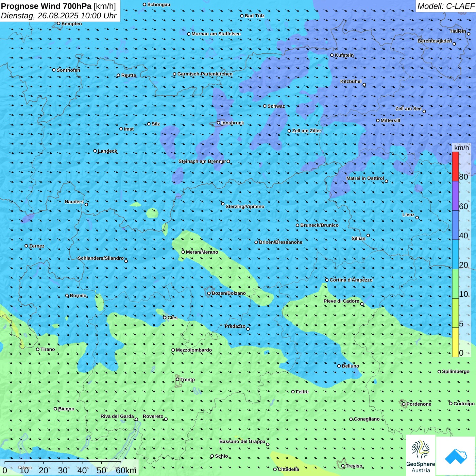Click the red swatch in the wind legend
This screenshot has height=476, width=476.
pyautogui.click(x=455, y=166)
